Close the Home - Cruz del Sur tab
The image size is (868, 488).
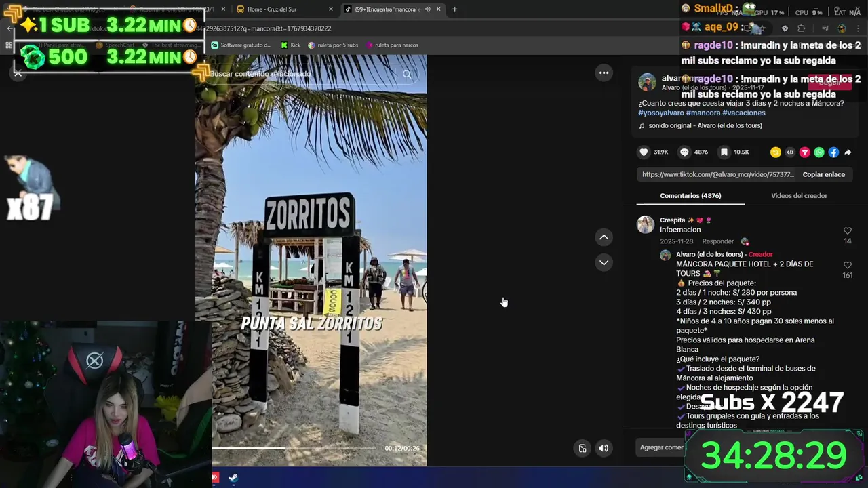pyautogui.click(x=331, y=9)
